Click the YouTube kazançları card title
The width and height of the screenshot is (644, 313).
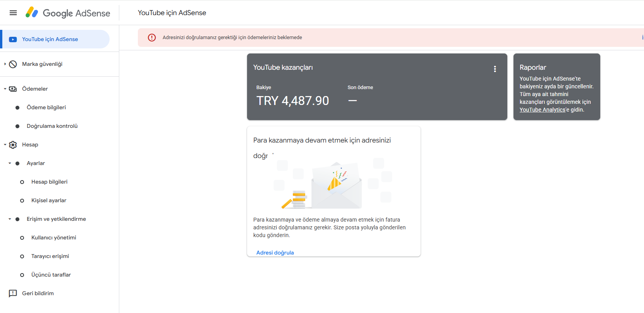click(283, 67)
